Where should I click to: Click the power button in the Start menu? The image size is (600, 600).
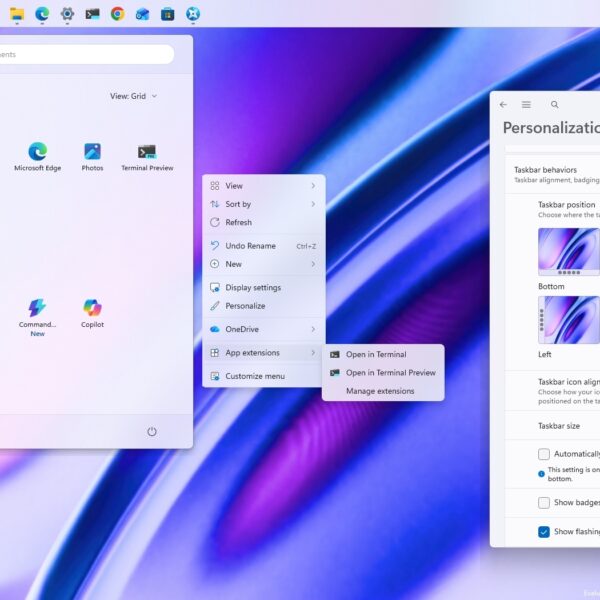tap(152, 432)
